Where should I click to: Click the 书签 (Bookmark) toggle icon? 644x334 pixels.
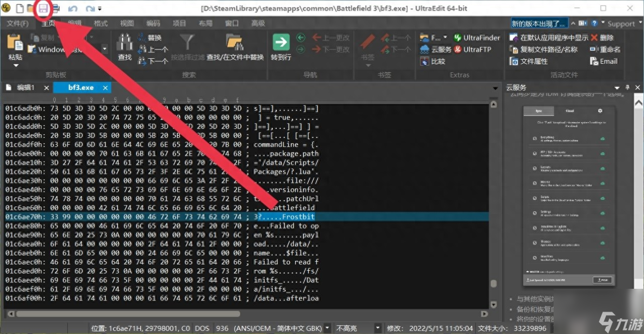click(x=368, y=42)
